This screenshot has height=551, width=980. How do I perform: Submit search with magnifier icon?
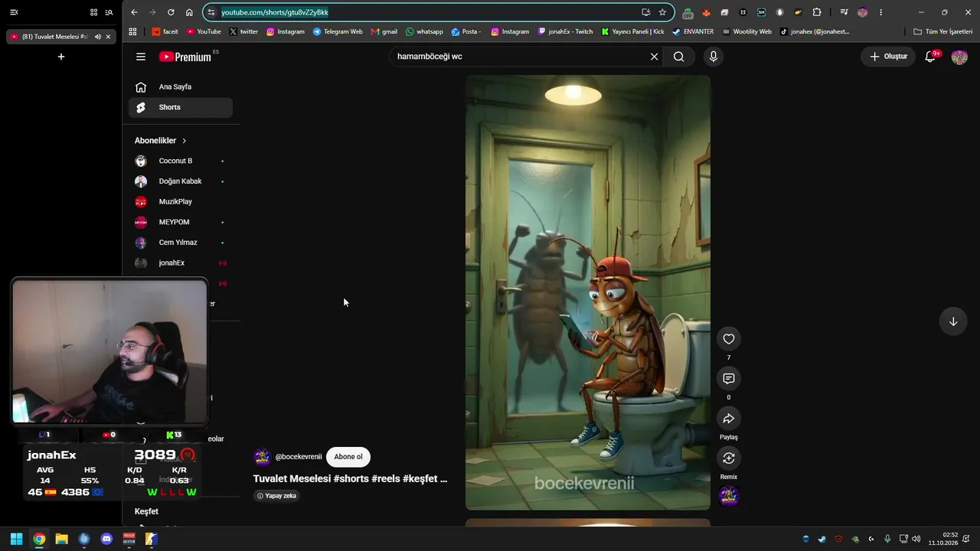(x=679, y=57)
